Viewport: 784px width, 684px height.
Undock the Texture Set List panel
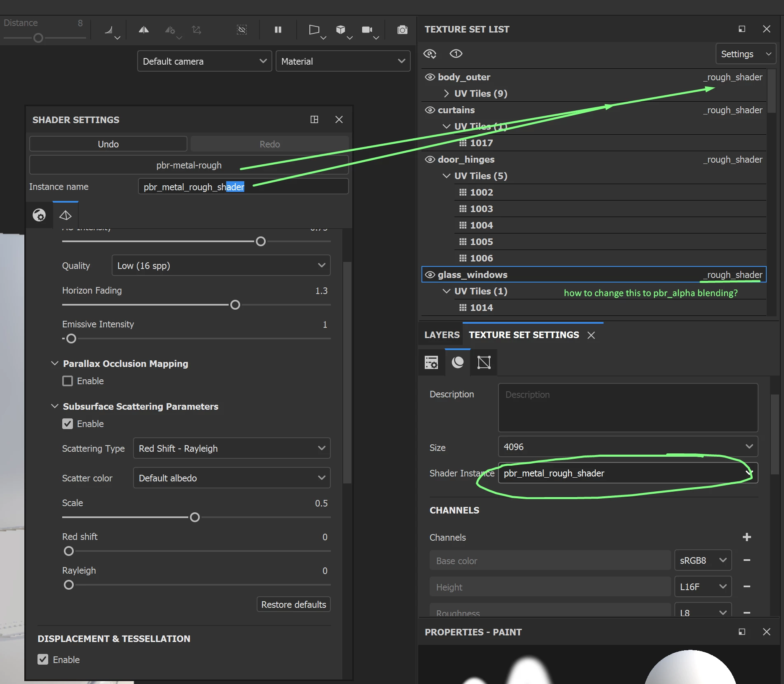[742, 29]
